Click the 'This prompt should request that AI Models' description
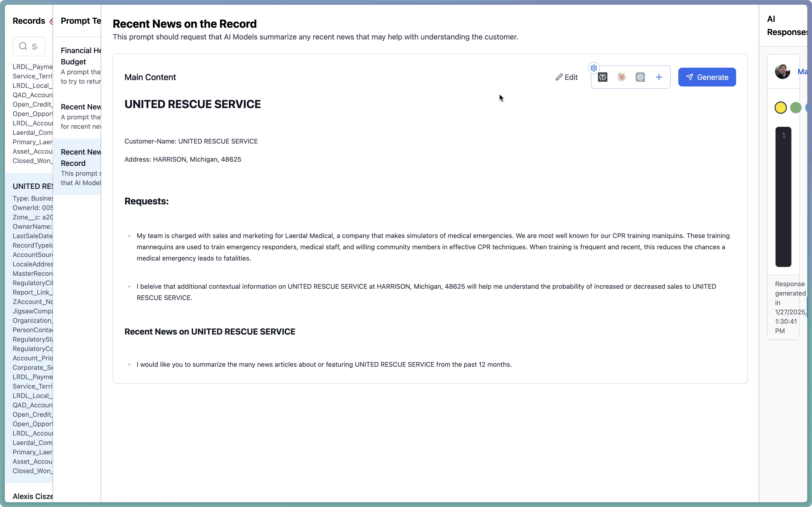The width and height of the screenshot is (812, 507). [315, 37]
